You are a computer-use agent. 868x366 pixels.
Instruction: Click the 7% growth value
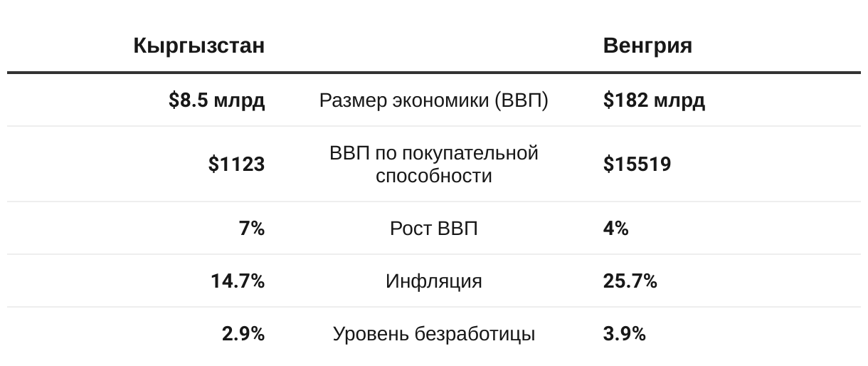252,229
